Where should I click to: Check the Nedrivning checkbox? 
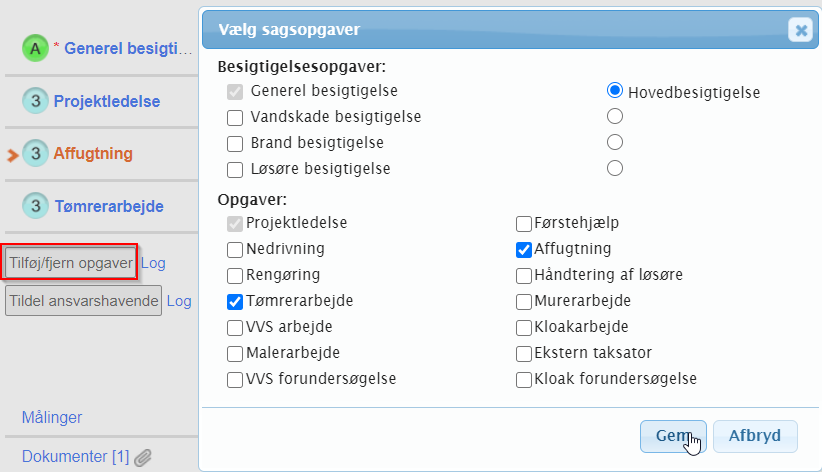235,249
